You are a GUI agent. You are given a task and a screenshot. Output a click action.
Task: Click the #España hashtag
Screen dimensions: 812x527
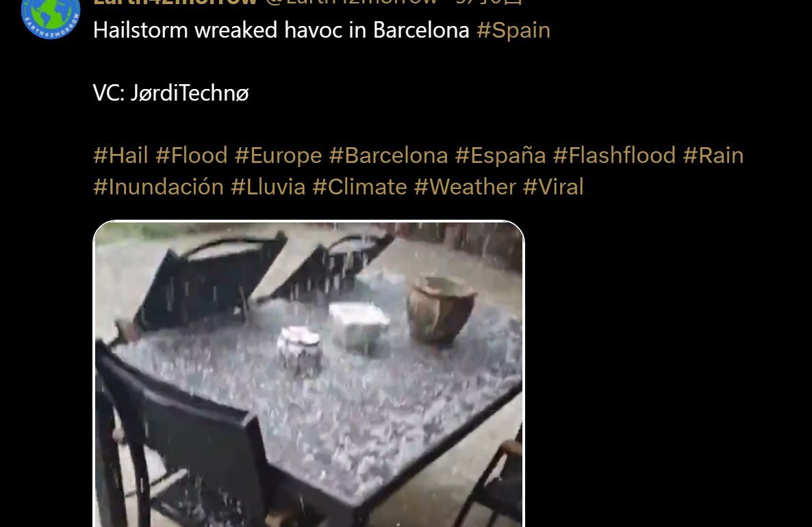[x=500, y=155]
